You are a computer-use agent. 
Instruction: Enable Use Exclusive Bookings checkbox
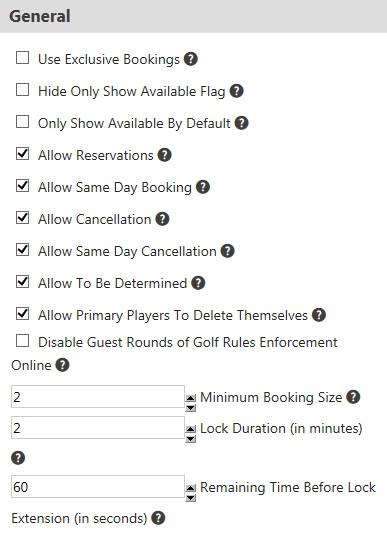click(23, 58)
